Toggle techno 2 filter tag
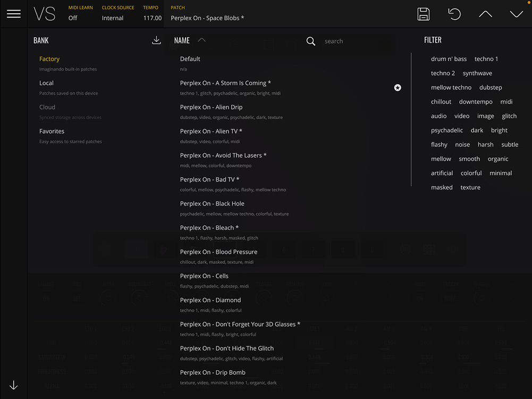Image resolution: width=532 pixels, height=399 pixels. (x=443, y=73)
